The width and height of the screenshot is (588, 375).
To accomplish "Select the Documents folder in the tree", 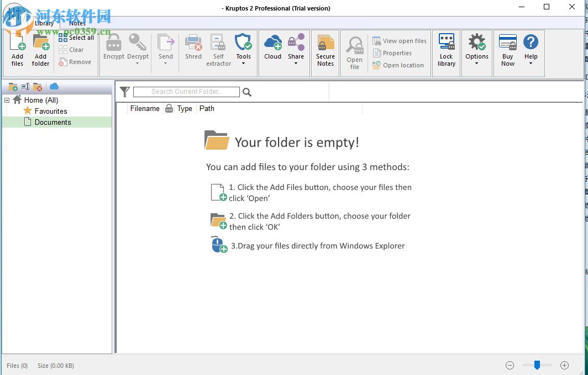I will coord(53,122).
